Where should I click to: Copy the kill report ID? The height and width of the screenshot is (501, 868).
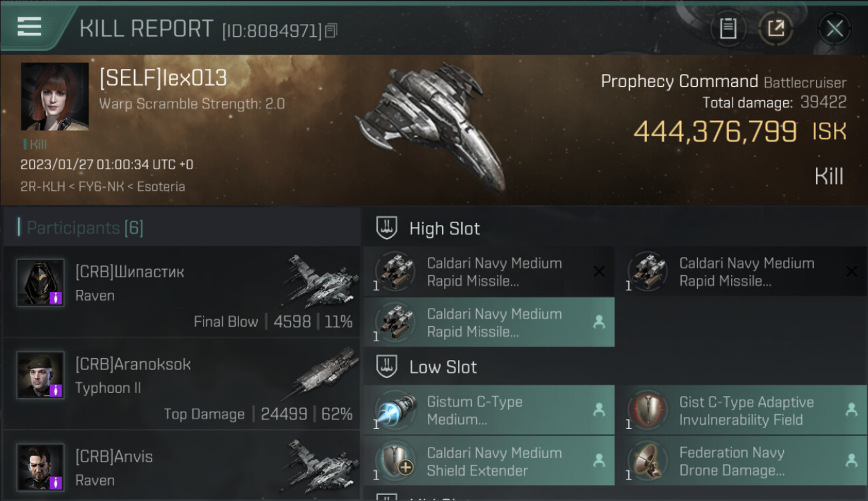331,31
